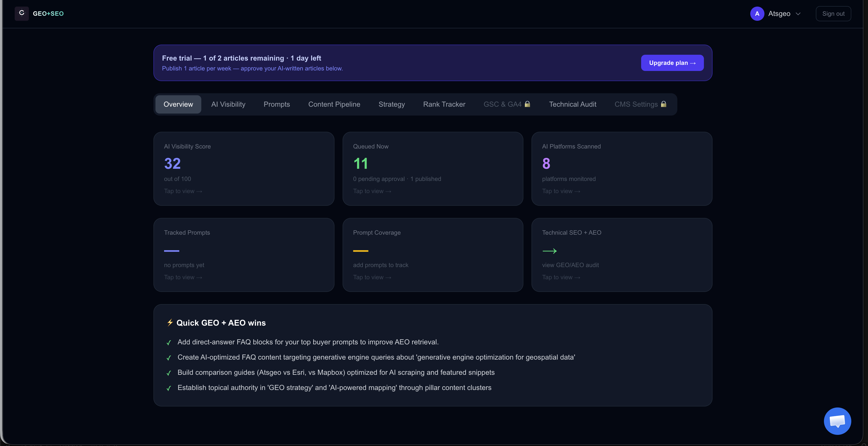Image resolution: width=868 pixels, height=446 pixels.
Task: Tap to view AI Visibility Score
Action: (183, 191)
